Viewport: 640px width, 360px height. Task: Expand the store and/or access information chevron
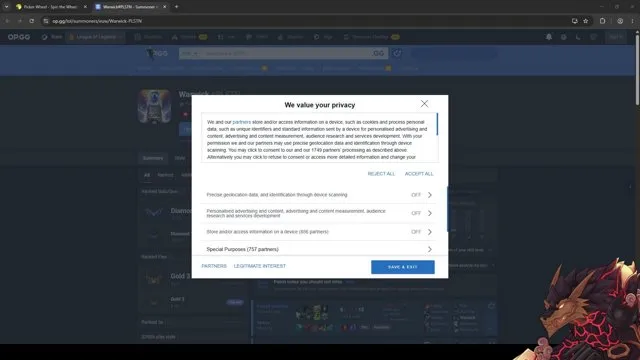430,232
